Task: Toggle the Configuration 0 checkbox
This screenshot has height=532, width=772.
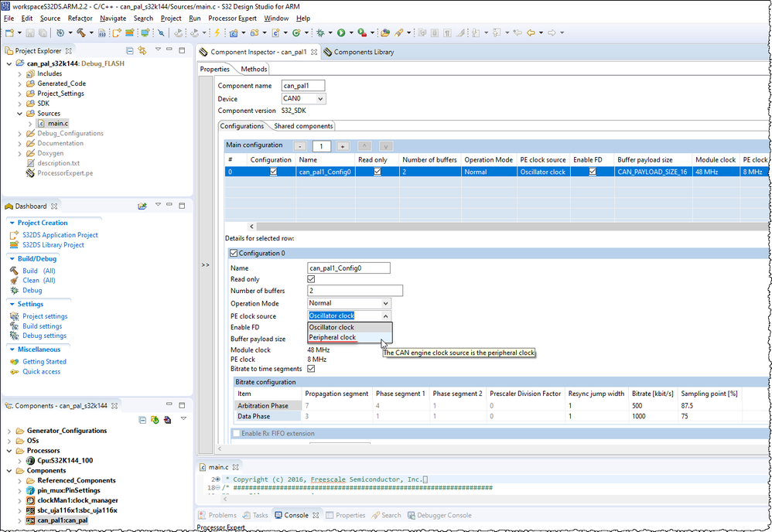Action: pos(234,253)
